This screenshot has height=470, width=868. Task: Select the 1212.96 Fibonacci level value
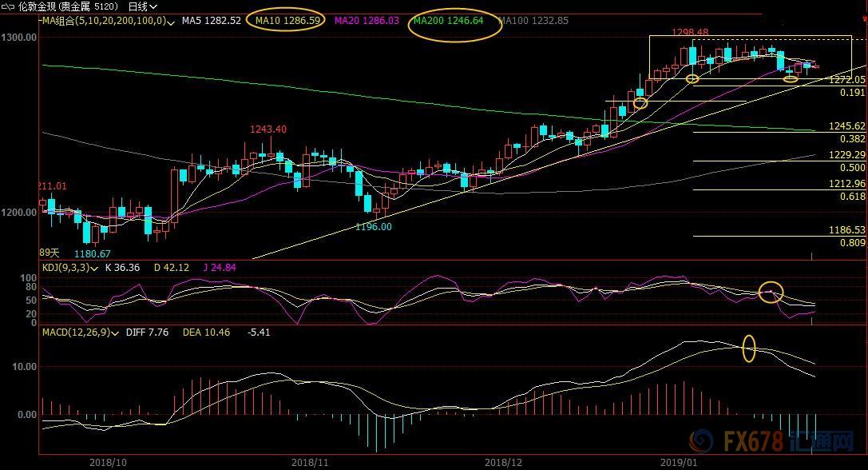click(846, 184)
